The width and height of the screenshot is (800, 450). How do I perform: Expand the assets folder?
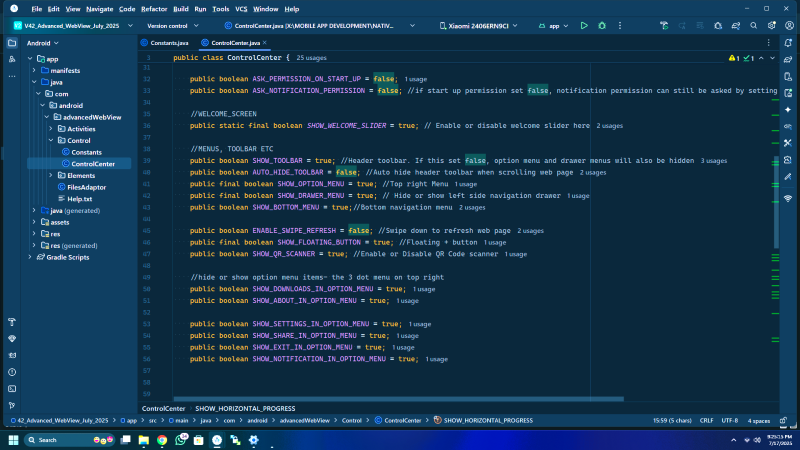coord(34,222)
